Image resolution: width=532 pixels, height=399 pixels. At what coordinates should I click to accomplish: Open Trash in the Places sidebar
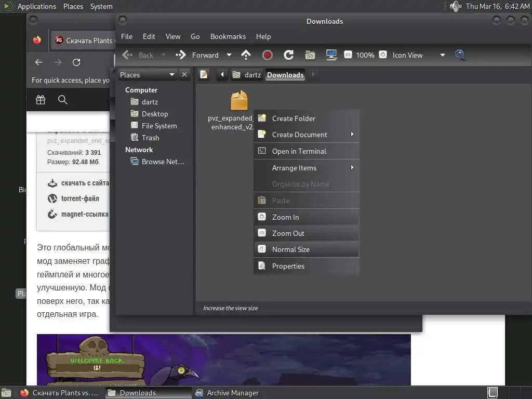[x=150, y=137]
